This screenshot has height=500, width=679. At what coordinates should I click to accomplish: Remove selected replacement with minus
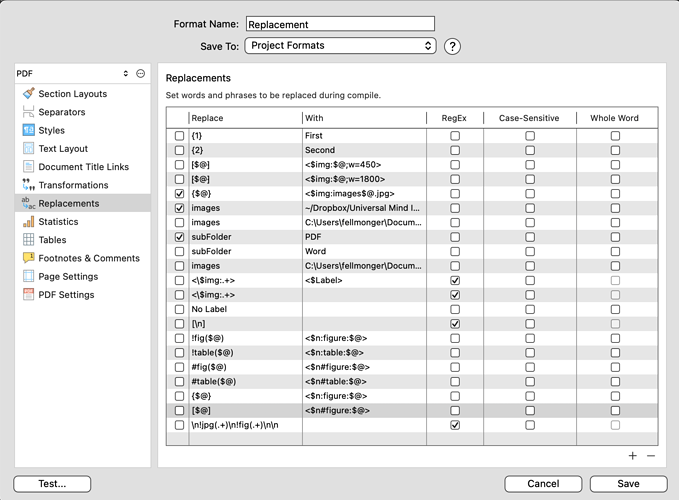click(651, 456)
